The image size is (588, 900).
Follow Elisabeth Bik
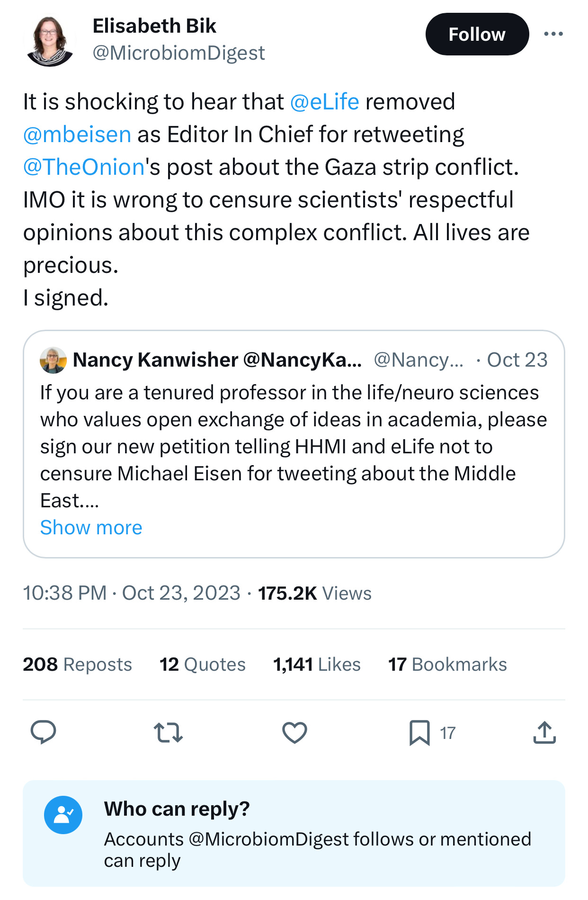tap(477, 34)
